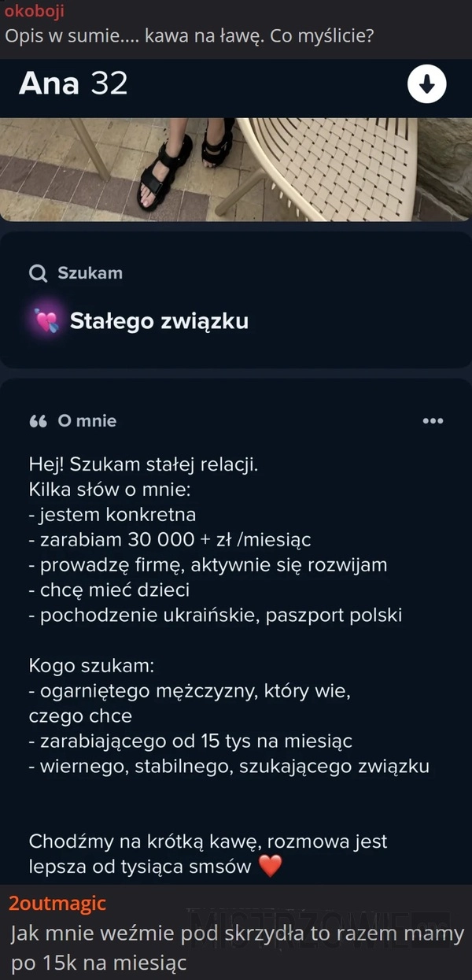
Task: Click the profile name Ana 32
Action: pyautogui.click(x=73, y=83)
